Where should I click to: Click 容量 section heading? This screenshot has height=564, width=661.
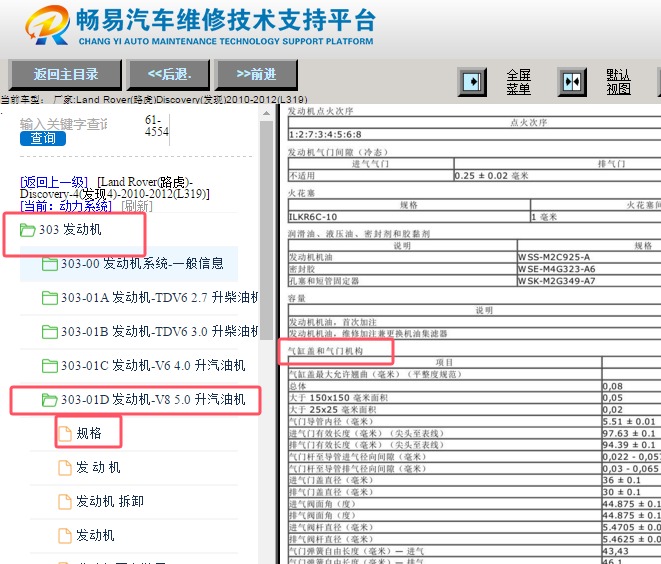296,298
